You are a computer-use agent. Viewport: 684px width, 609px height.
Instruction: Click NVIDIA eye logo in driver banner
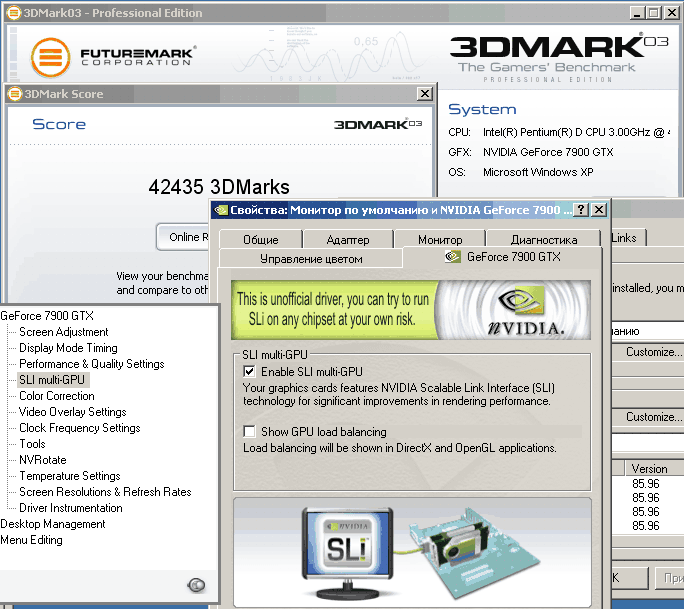tap(522, 300)
